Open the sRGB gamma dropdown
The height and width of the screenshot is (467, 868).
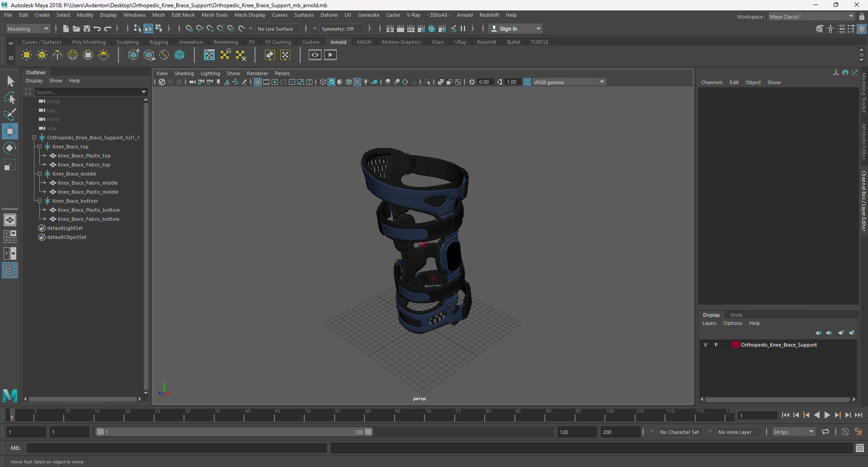click(x=569, y=82)
